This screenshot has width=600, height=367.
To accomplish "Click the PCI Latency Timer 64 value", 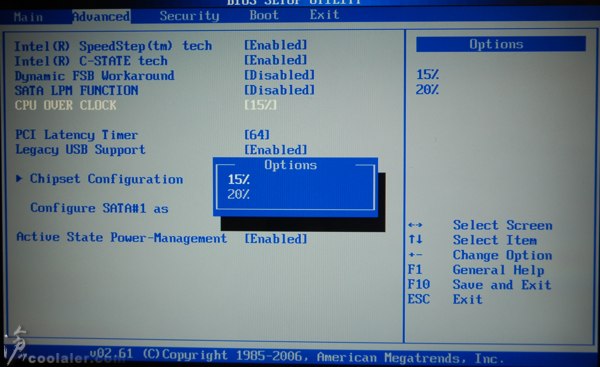I will 257,135.
